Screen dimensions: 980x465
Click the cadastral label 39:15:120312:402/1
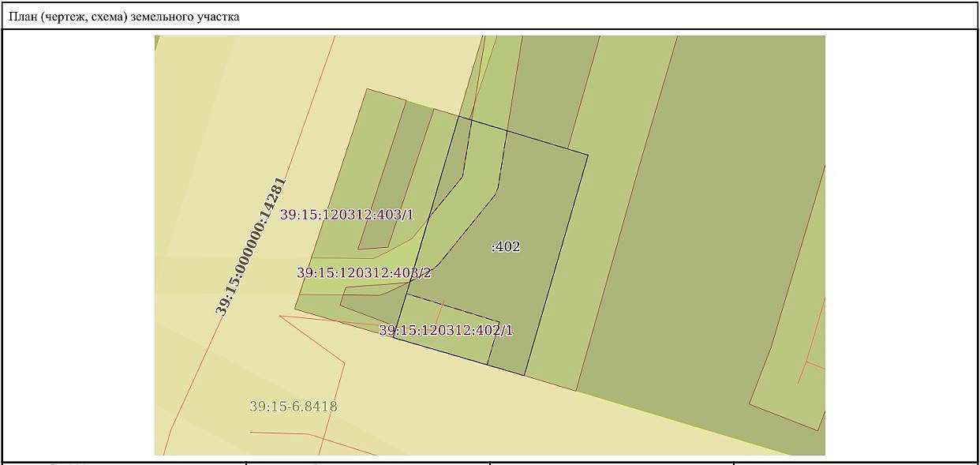[446, 331]
